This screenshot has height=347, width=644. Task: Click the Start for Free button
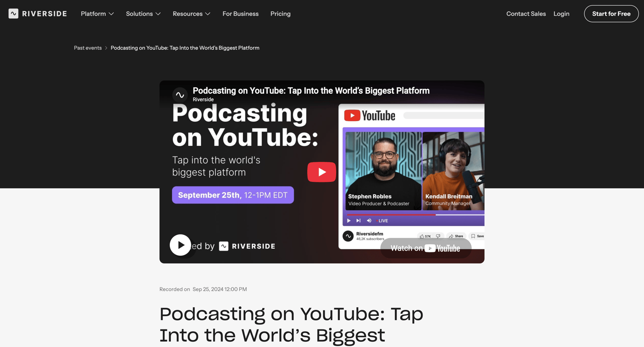[x=611, y=14]
